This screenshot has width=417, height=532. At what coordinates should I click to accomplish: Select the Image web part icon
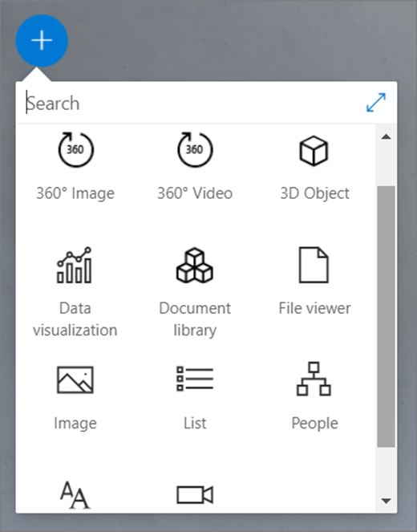(x=75, y=380)
